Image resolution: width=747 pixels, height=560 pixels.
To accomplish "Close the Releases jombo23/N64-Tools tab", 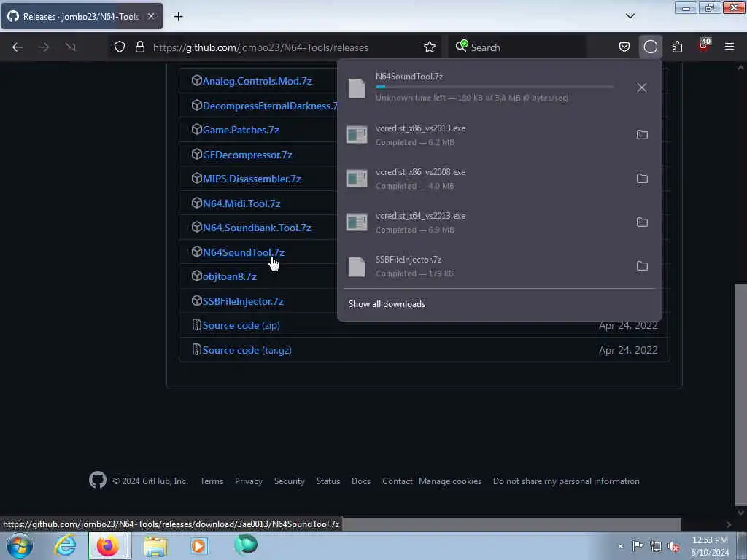I will coord(150,16).
